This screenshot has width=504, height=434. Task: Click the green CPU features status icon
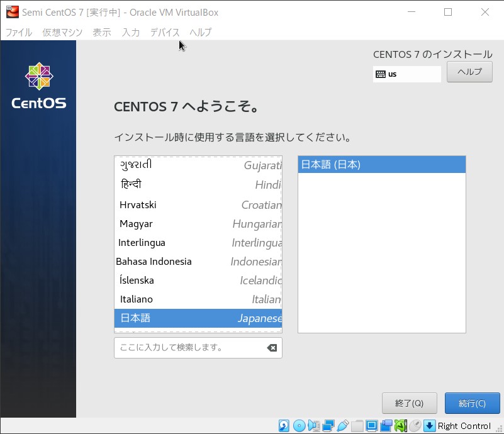(401, 426)
